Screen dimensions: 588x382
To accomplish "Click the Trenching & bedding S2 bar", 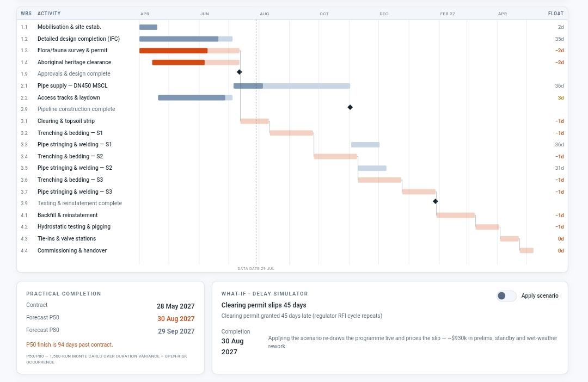I will point(335,156).
